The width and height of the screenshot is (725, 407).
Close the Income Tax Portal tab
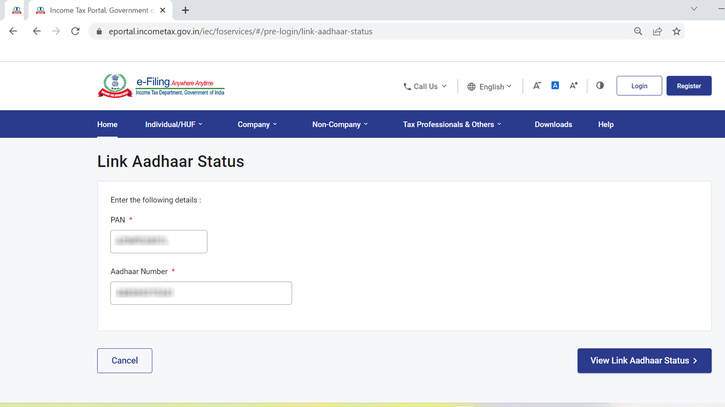162,10
